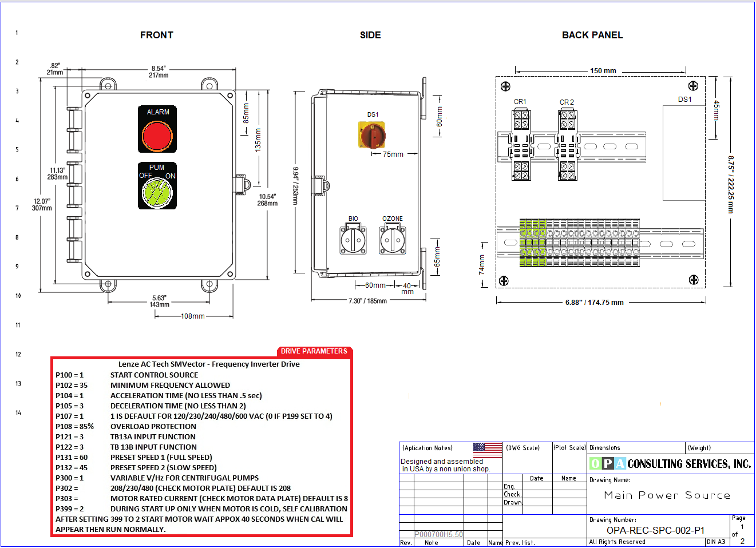The height and width of the screenshot is (548, 756).
Task: Select the red DRIVE PARAMETERS tab label
Action: 314,351
